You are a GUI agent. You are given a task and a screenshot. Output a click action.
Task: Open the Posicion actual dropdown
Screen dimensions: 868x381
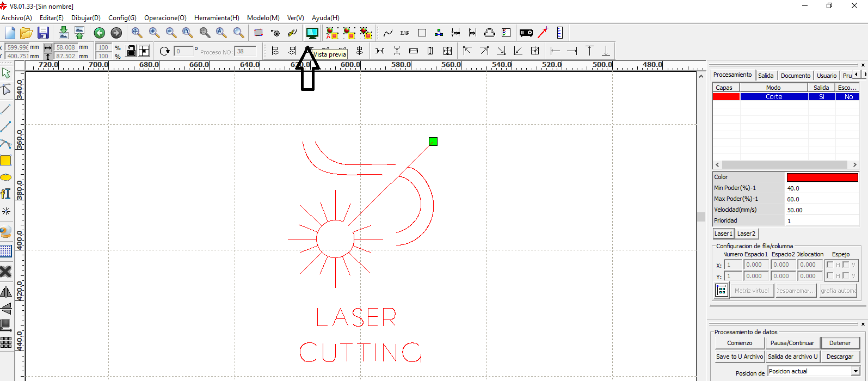coord(855,371)
